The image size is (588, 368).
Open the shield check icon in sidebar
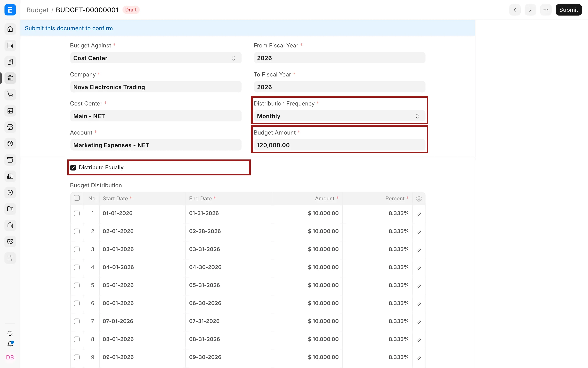10,193
